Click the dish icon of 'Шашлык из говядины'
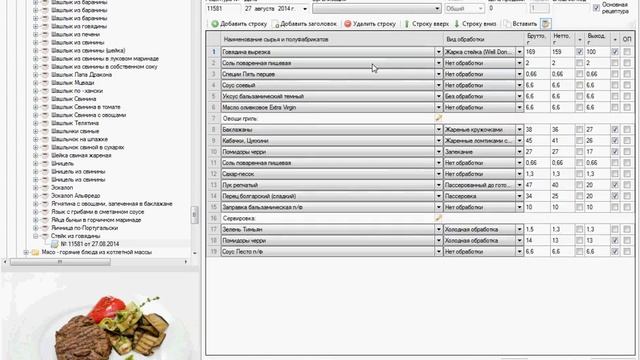640x360 pixels. pos(45,26)
